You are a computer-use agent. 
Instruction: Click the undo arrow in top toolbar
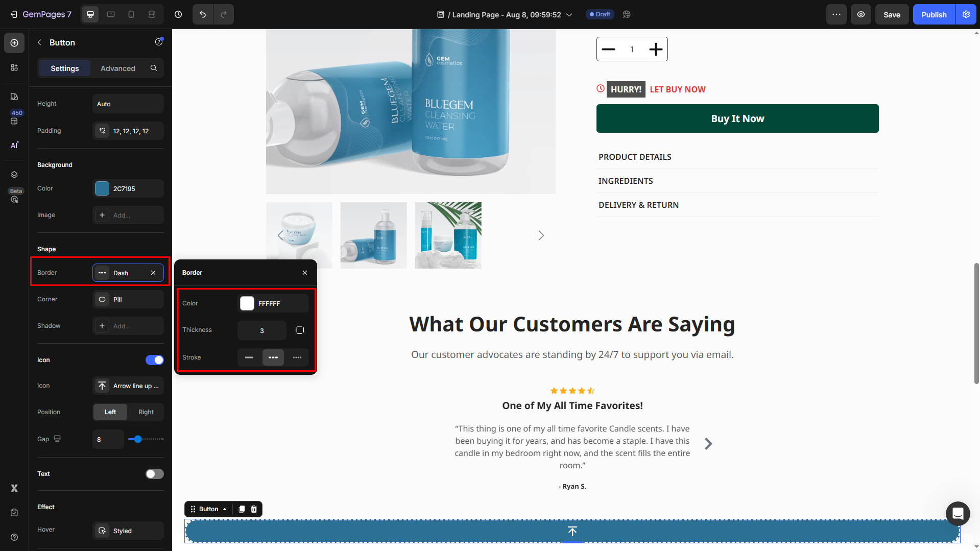(203, 14)
